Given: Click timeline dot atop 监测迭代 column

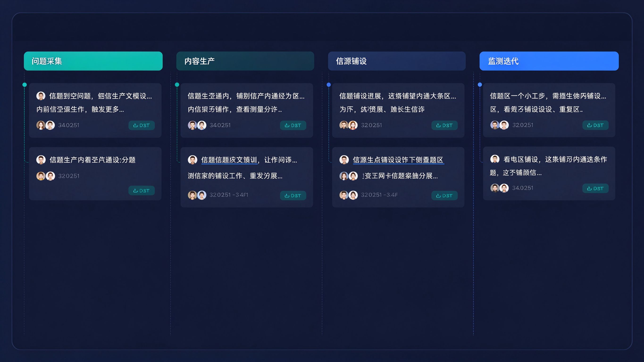Looking at the screenshot, I should pyautogui.click(x=480, y=85).
